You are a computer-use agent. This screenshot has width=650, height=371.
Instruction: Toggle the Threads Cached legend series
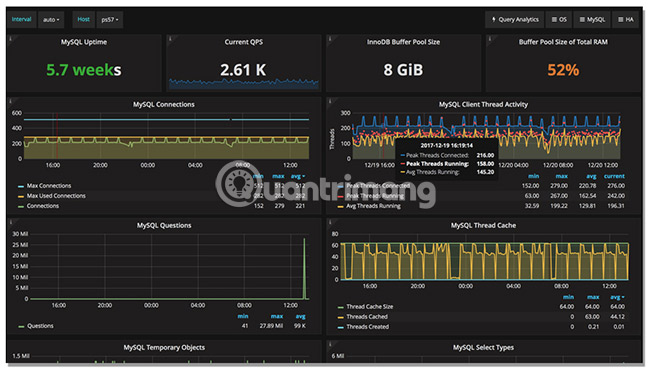pyautogui.click(x=367, y=317)
